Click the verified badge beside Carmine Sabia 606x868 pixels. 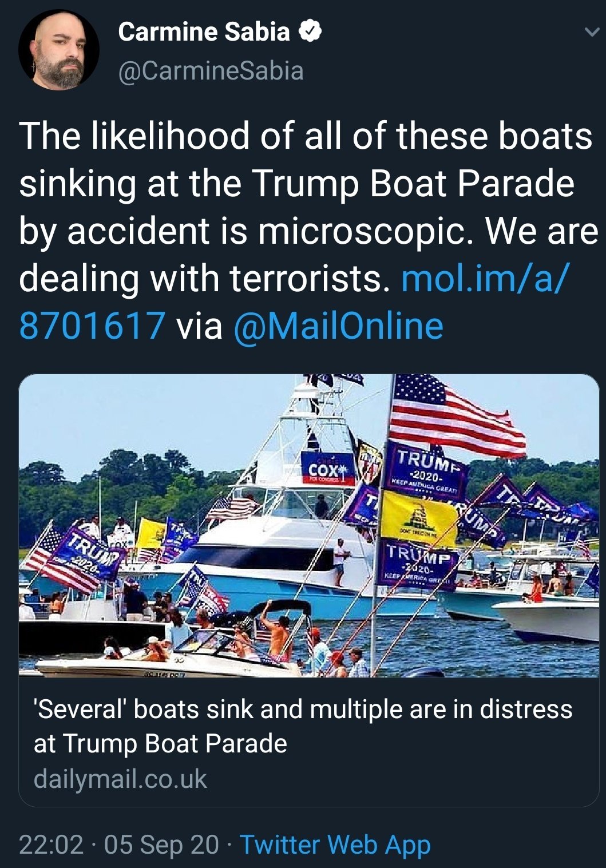(310, 31)
